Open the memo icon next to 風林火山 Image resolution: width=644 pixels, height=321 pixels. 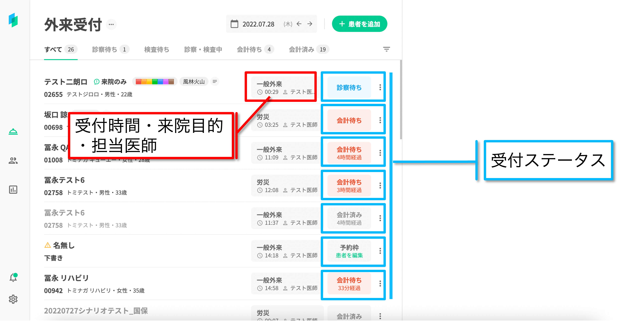[214, 81]
